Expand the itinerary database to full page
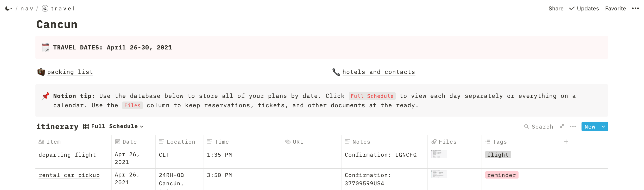This screenshot has width=644, height=190. pos(562,126)
